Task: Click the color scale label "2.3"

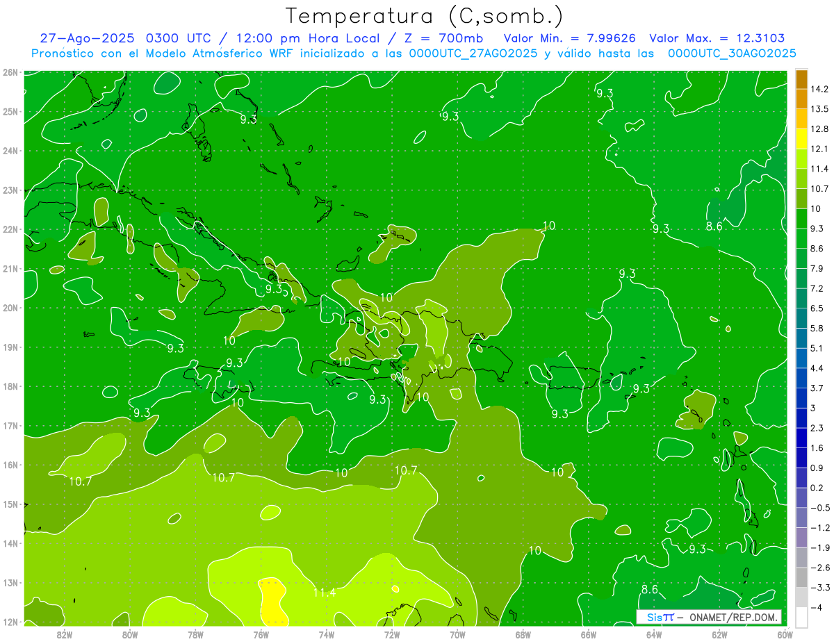Action: coord(817,428)
